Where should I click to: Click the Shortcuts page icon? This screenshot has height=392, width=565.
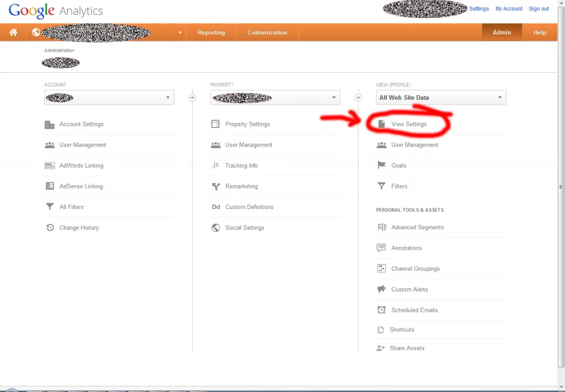[381, 330]
